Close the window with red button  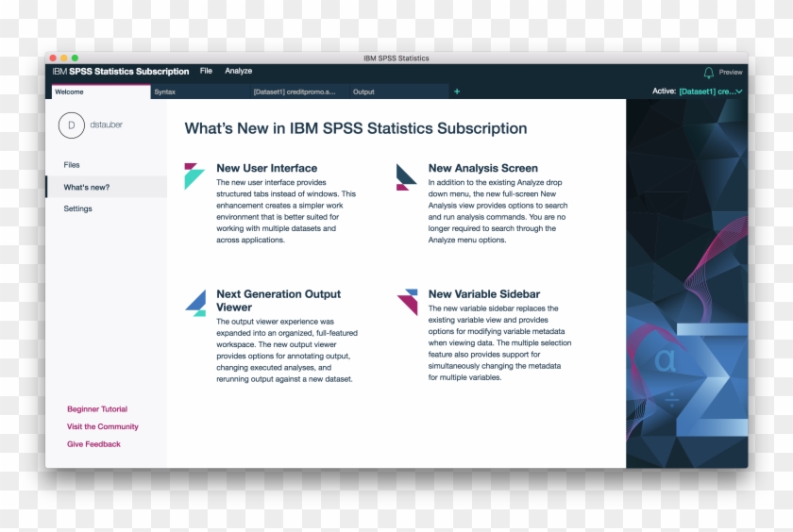click(53, 58)
